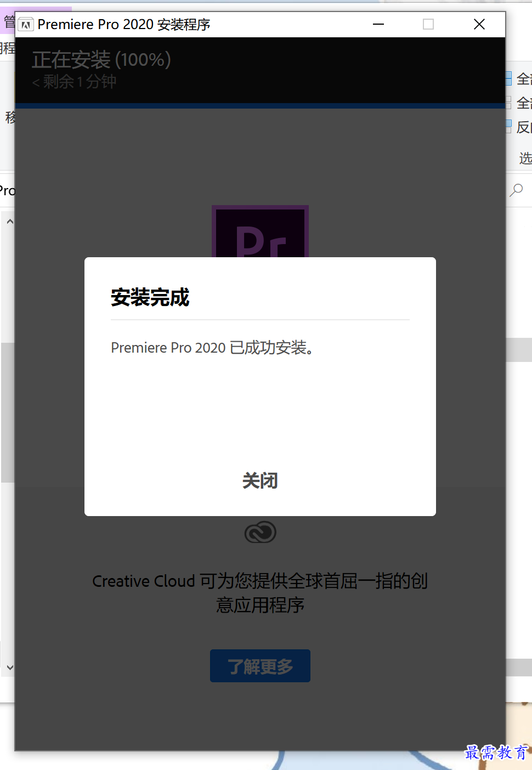
Task: Click the blue installation progress bar
Action: 260,106
